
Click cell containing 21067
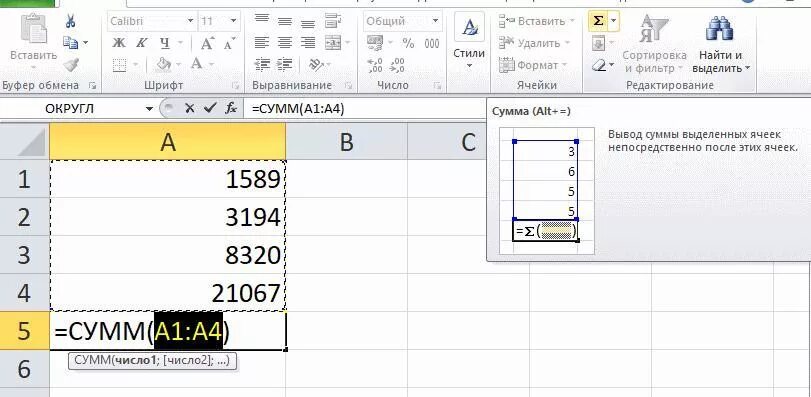(168, 293)
